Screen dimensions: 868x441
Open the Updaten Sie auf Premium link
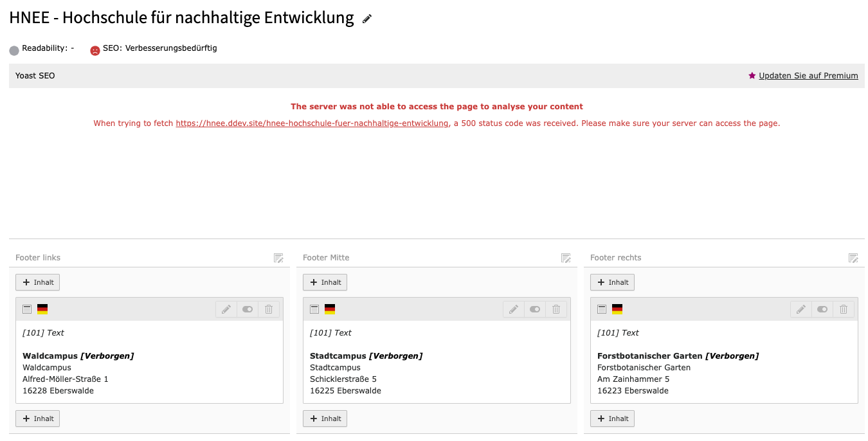(808, 75)
